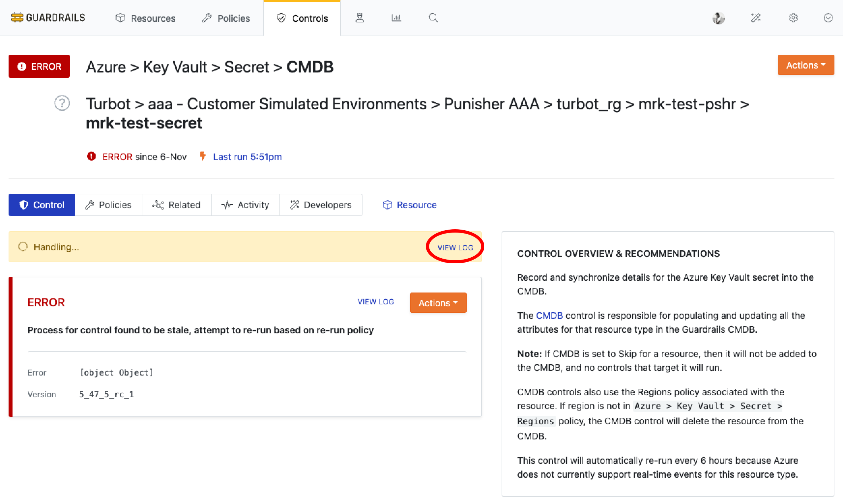Switch to the Related tab
Screen dimensions: 843x504
click(x=176, y=205)
